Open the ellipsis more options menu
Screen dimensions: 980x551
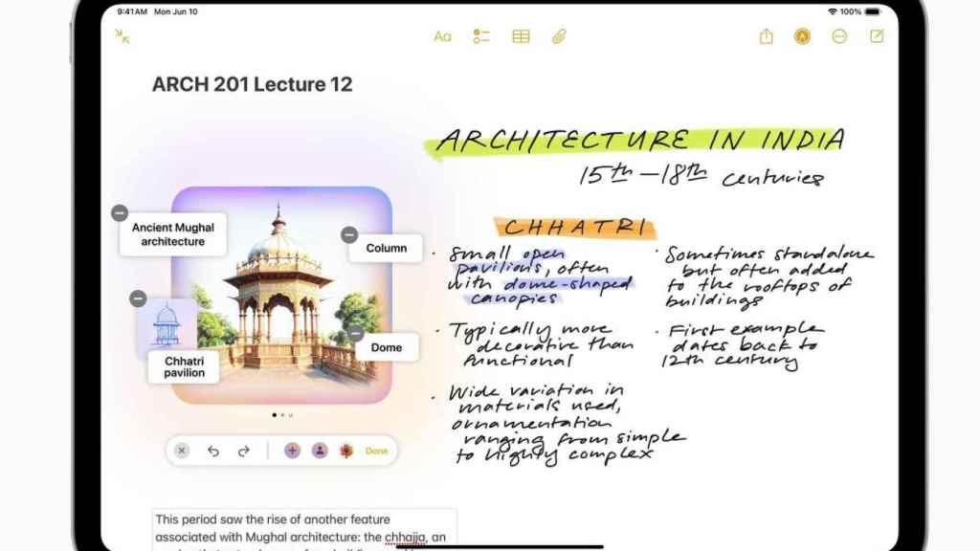(839, 36)
